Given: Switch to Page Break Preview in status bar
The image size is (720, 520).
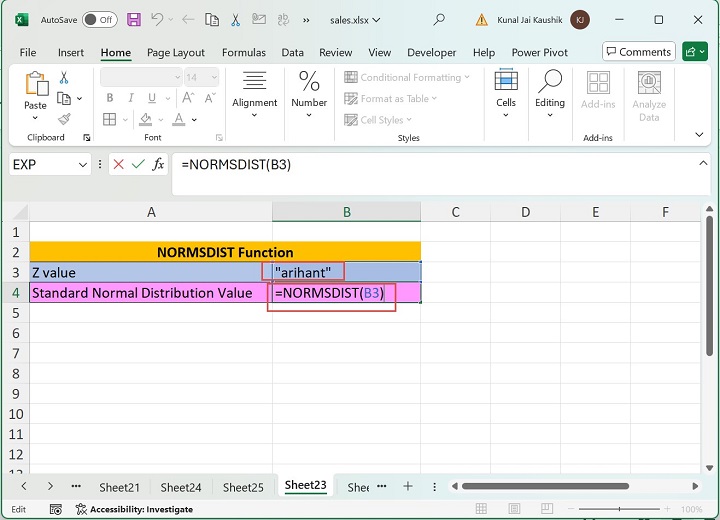Looking at the screenshot, I should (x=547, y=509).
